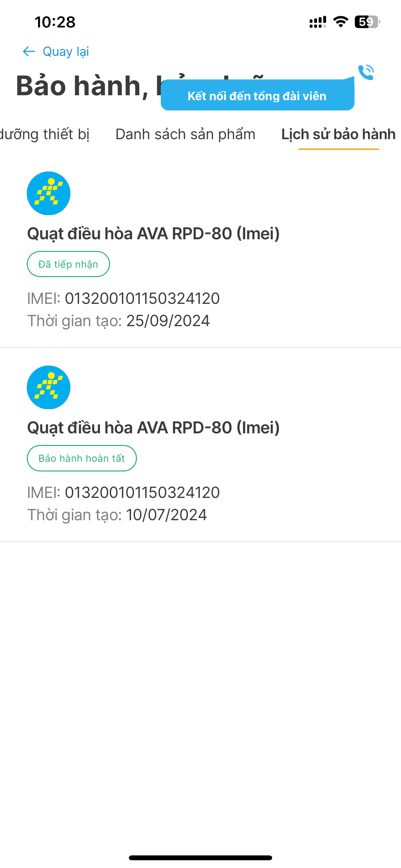The width and height of the screenshot is (401, 868).
Task: Tap the home indicator bar
Action: 200,858
